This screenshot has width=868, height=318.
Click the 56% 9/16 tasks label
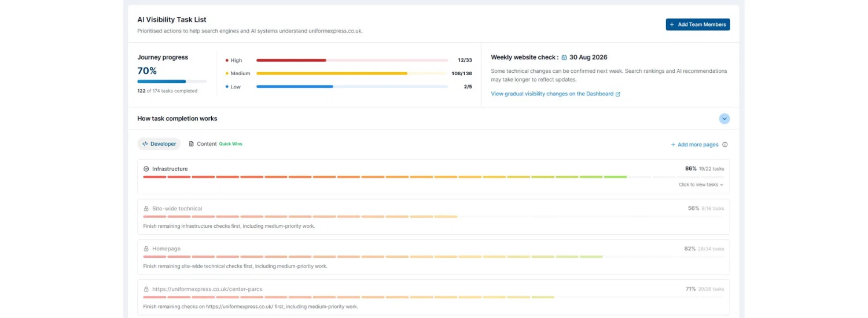705,208
